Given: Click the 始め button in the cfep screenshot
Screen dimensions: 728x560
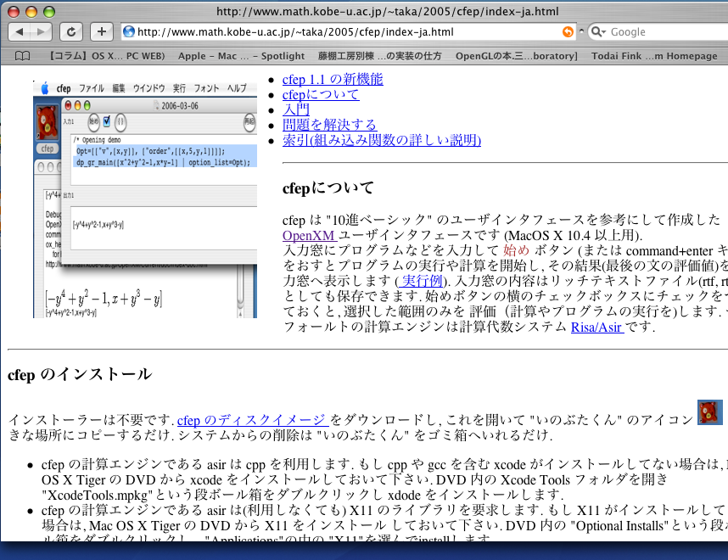Looking at the screenshot, I should click(x=93, y=121).
